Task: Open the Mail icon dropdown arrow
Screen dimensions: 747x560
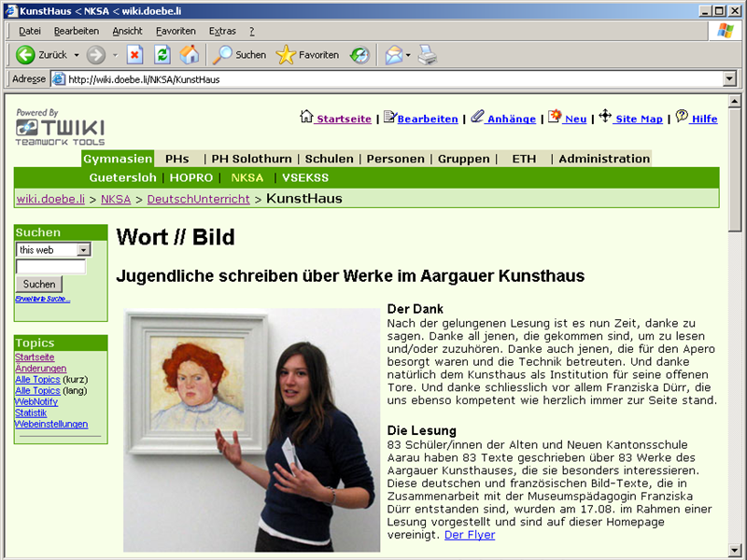Action: point(408,55)
